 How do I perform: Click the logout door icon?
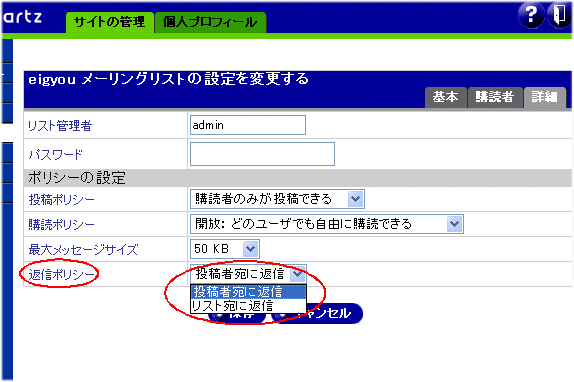pyautogui.click(x=559, y=16)
